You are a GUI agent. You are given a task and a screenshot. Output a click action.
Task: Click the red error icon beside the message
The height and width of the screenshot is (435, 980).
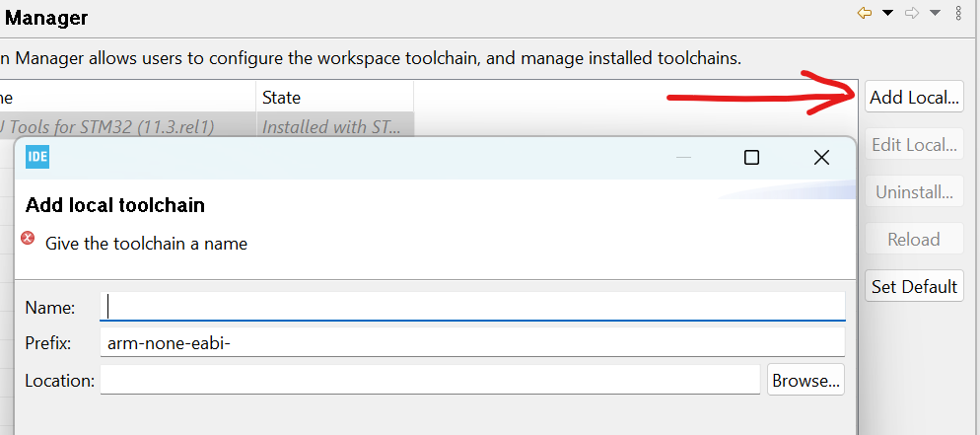pos(29,238)
